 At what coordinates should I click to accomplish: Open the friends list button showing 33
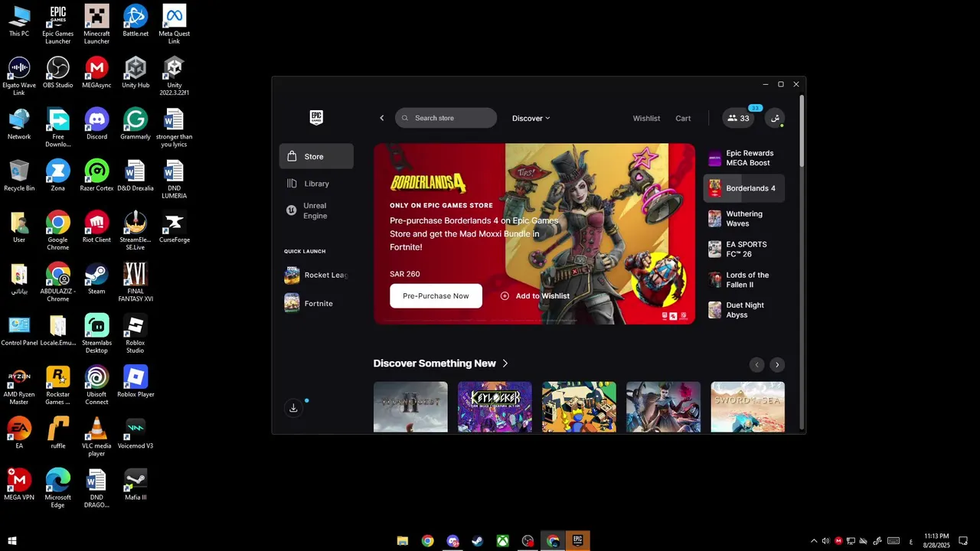click(738, 118)
